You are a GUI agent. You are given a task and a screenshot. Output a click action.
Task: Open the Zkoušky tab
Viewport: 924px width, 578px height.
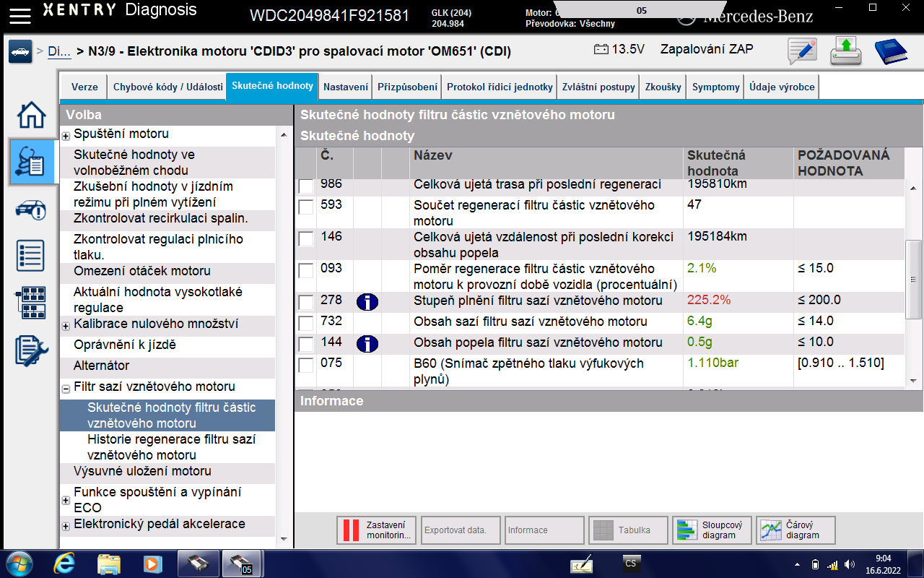(663, 87)
